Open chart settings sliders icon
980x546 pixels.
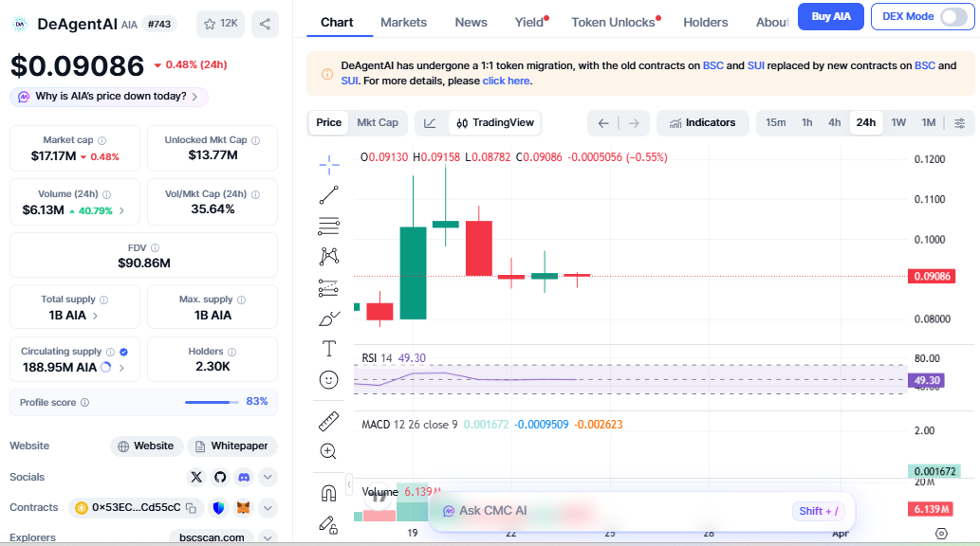tap(960, 123)
